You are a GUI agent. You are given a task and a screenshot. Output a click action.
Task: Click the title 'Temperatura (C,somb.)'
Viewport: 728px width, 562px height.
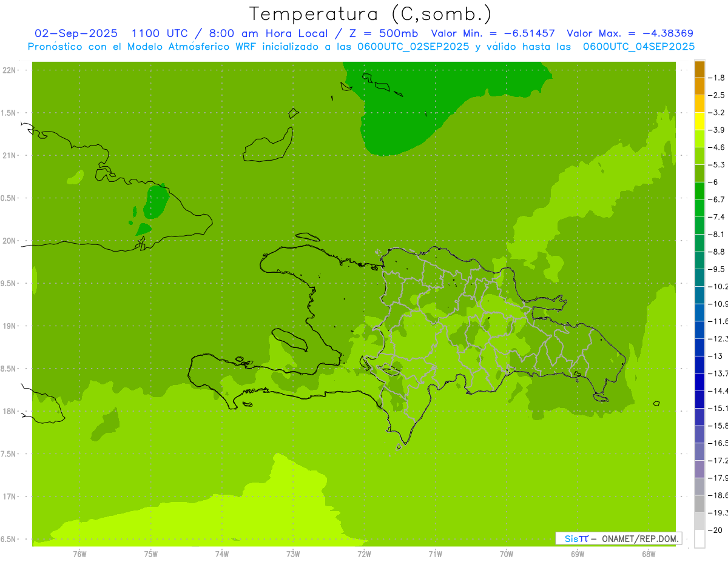click(371, 14)
